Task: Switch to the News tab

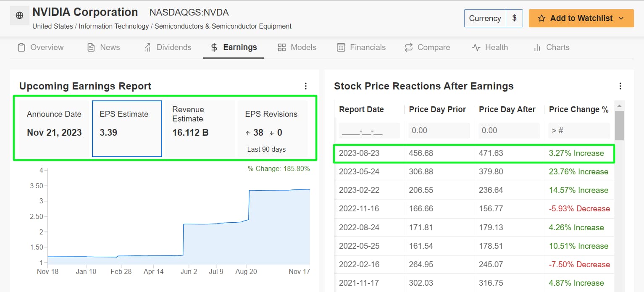Action: coord(103,47)
